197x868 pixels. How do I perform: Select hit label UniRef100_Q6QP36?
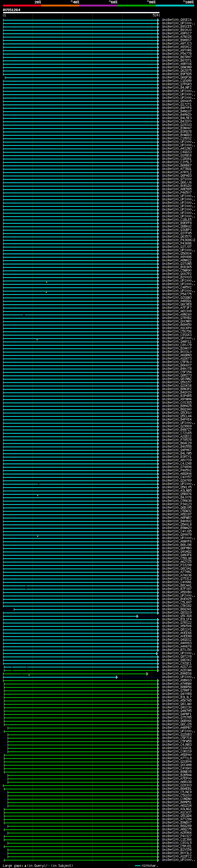(x=177, y=78)
